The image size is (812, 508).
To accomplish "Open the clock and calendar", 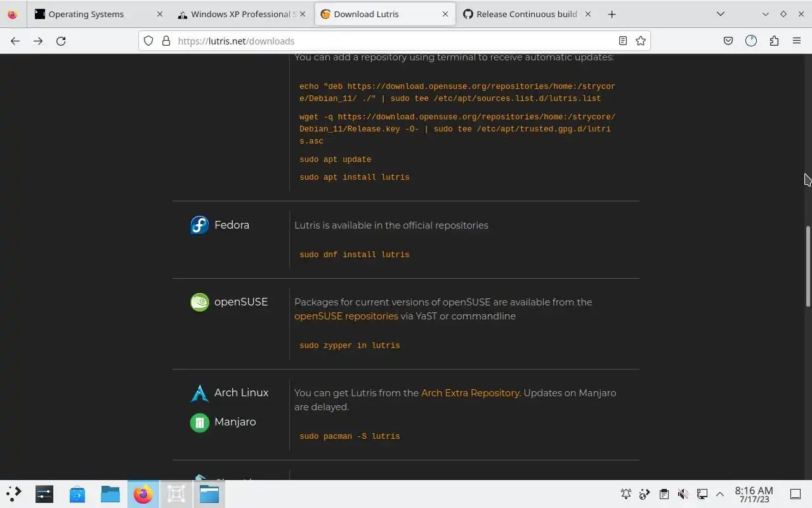I will click(754, 494).
